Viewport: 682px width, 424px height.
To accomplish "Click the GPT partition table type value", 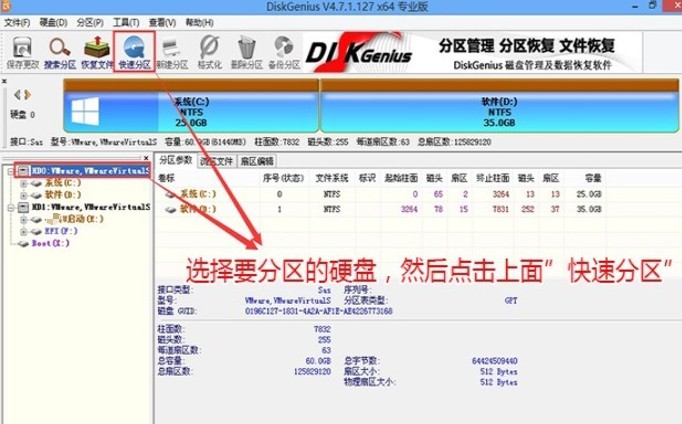I will coord(511,300).
